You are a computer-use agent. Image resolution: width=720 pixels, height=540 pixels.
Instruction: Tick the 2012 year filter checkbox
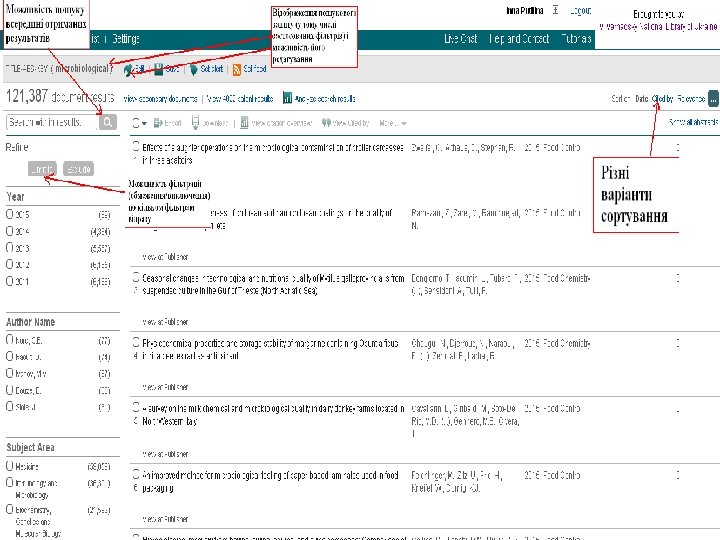tap(10, 264)
